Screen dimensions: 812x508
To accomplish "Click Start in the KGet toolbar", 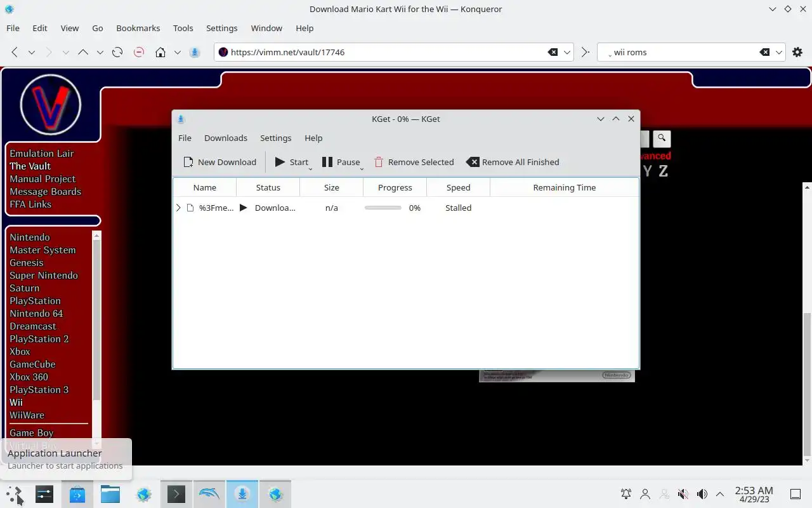I will (x=292, y=162).
